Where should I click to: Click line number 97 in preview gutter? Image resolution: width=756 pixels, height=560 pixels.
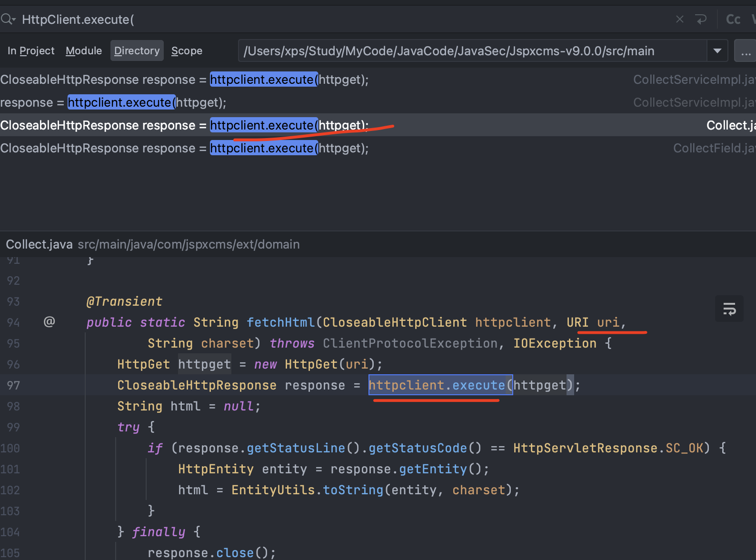[x=13, y=385]
